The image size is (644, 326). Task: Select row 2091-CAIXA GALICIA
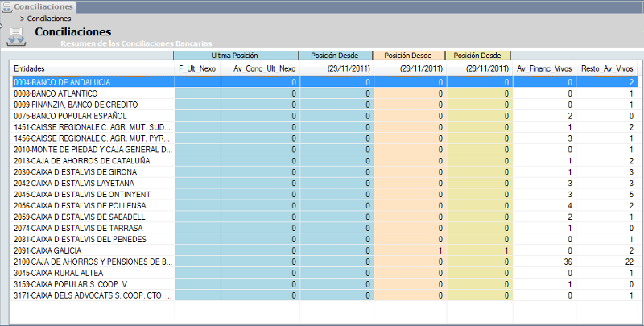point(324,251)
